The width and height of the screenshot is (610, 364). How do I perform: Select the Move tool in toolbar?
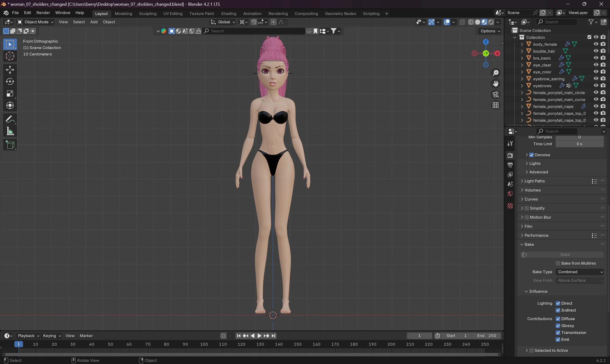coord(10,70)
